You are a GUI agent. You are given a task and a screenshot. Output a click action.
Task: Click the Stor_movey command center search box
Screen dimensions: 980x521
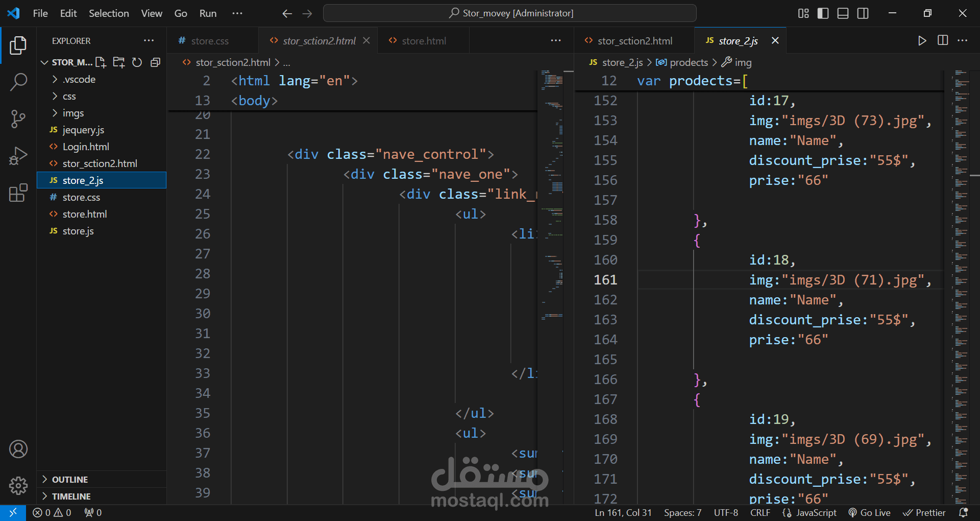coord(510,13)
